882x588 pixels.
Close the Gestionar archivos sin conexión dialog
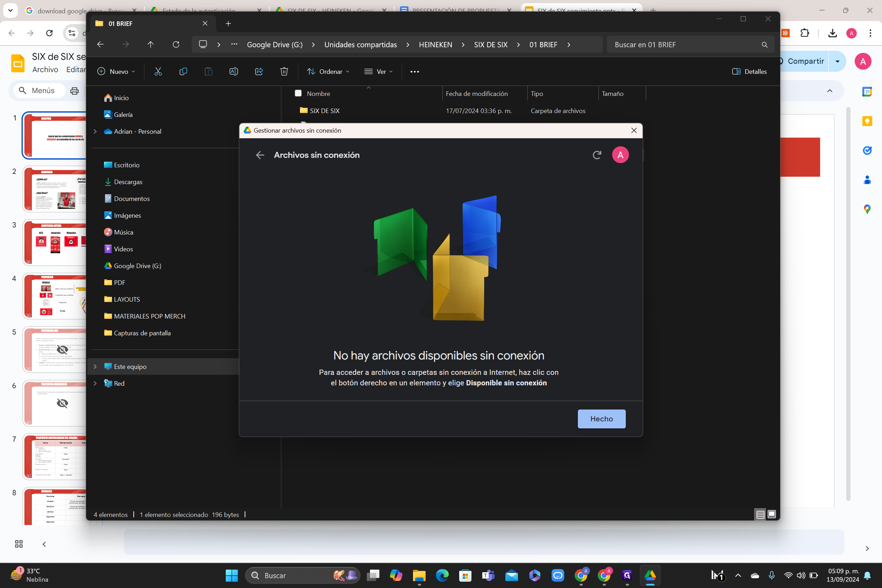pyautogui.click(x=634, y=131)
